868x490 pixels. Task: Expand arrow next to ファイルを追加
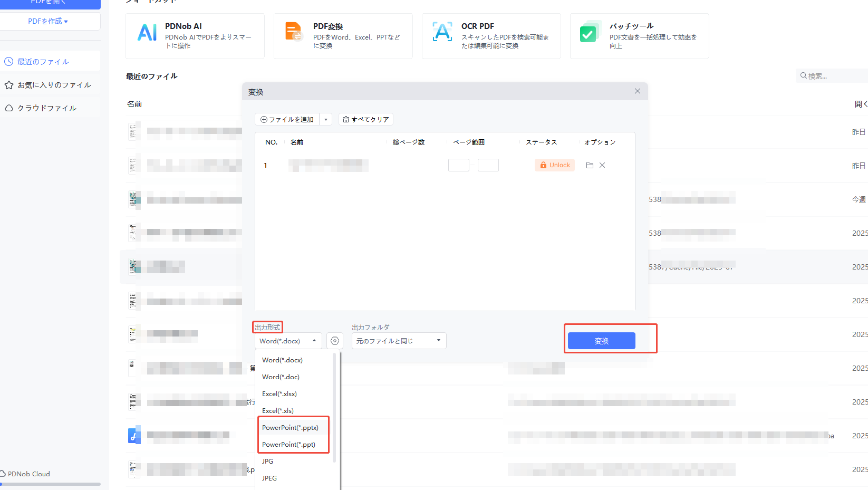click(326, 120)
